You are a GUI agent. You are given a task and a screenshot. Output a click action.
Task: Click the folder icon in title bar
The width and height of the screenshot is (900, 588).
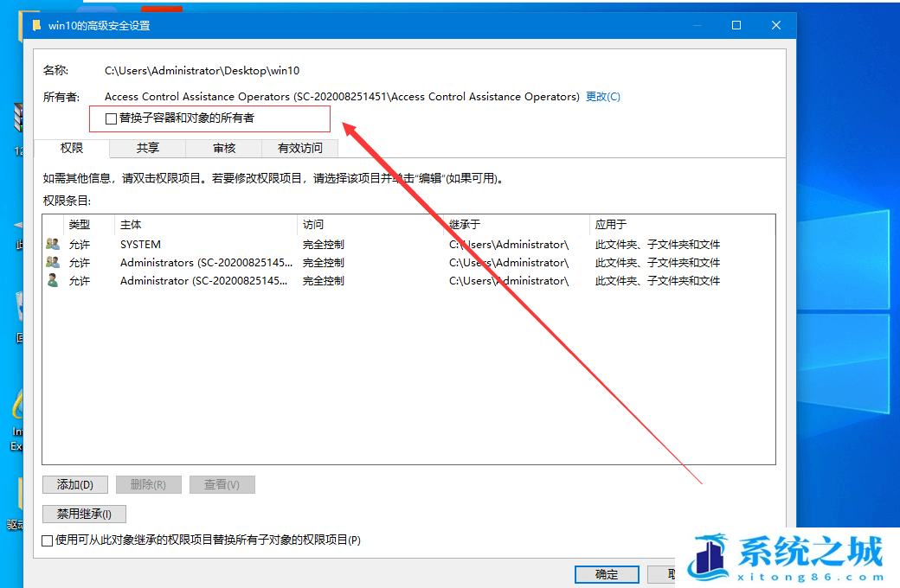36,25
